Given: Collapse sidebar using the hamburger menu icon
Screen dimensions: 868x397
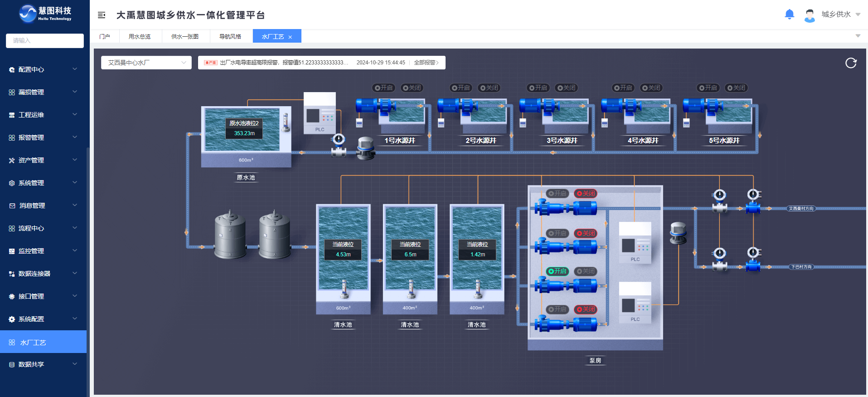Looking at the screenshot, I should click(x=102, y=15).
